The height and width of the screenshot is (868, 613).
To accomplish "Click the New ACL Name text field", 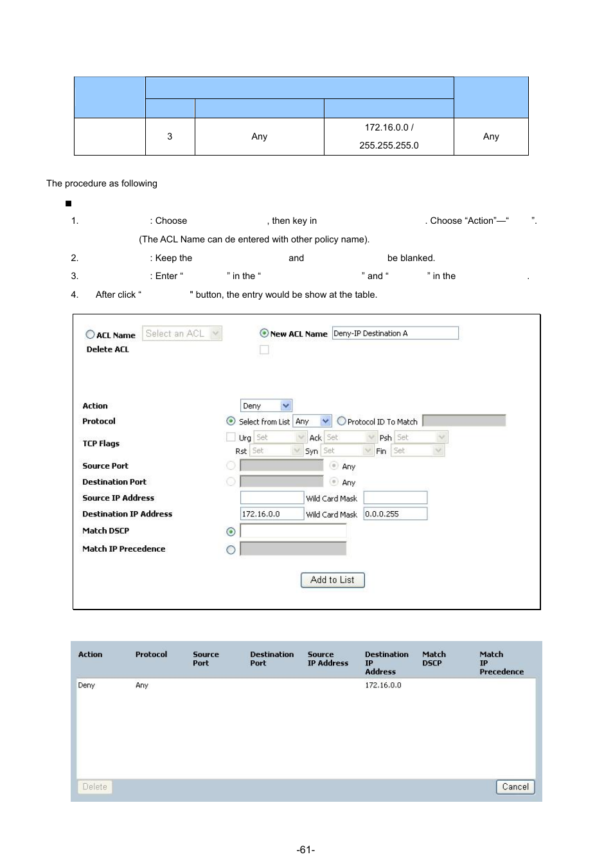I will [x=395, y=333].
